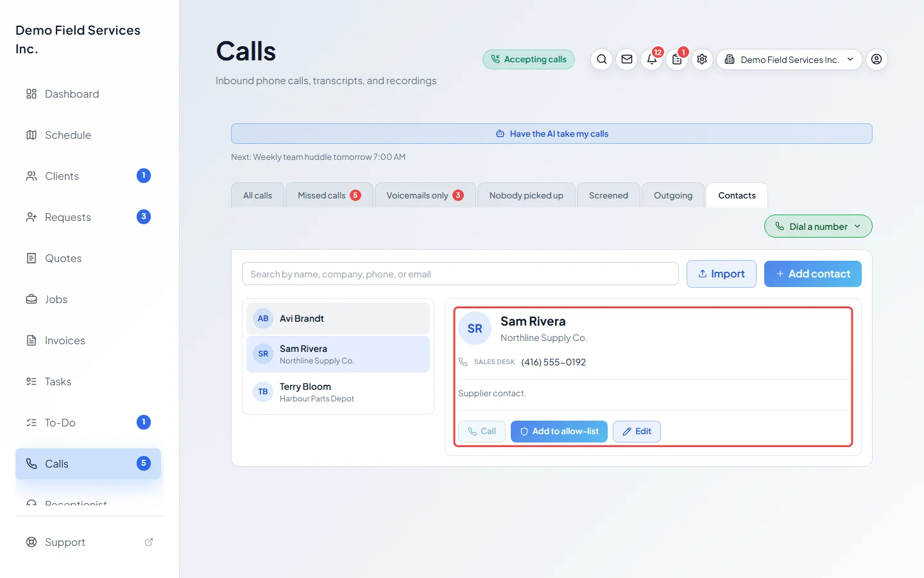Toggle the Accepting calls status pill
Image resolution: width=924 pixels, height=578 pixels.
[529, 59]
